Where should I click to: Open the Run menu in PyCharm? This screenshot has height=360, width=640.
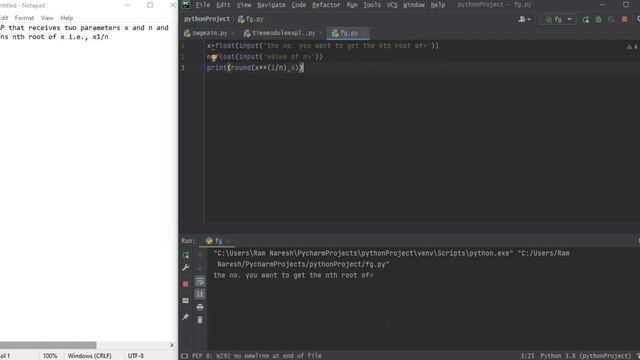(x=352, y=5)
